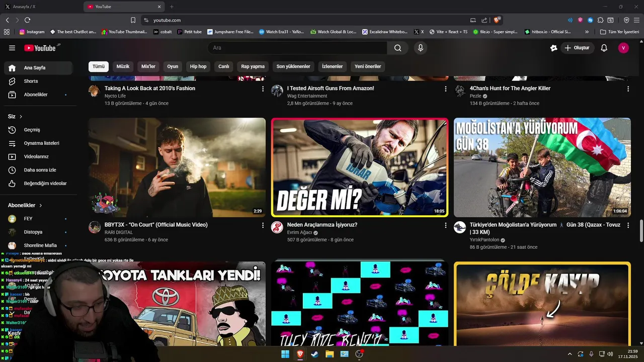644x362 pixels.
Task: Select the Mix'ler filter chip
Action: [148, 66]
